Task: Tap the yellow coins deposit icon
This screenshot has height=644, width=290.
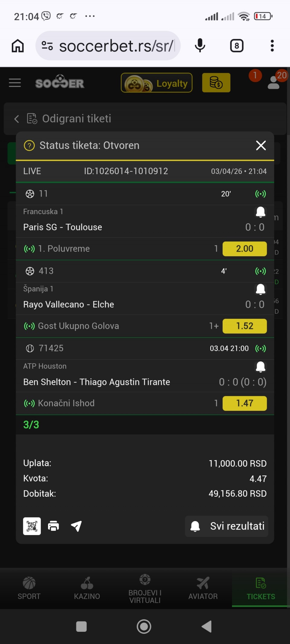Action: (216, 83)
